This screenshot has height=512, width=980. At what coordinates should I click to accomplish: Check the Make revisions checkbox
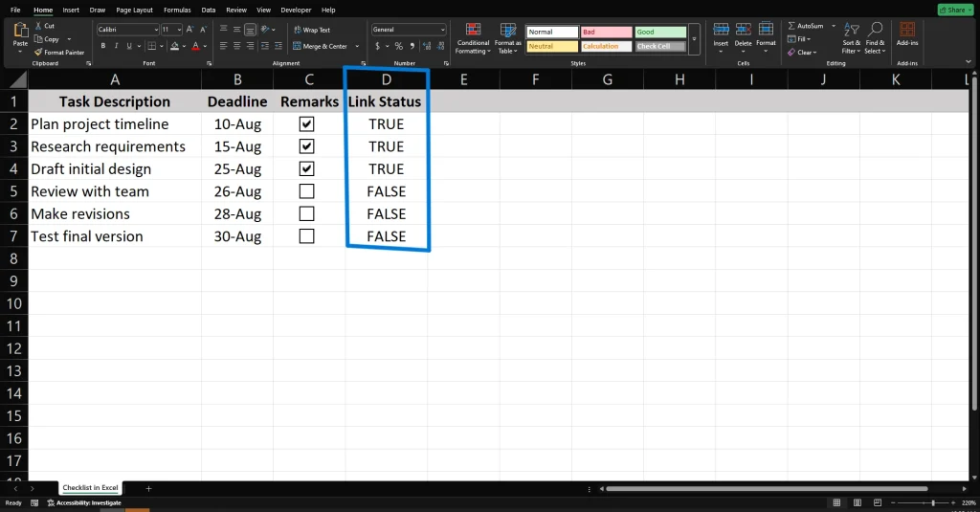pos(306,213)
